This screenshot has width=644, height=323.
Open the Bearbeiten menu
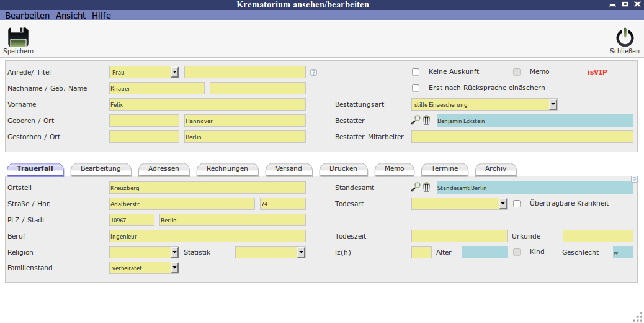[x=27, y=16]
